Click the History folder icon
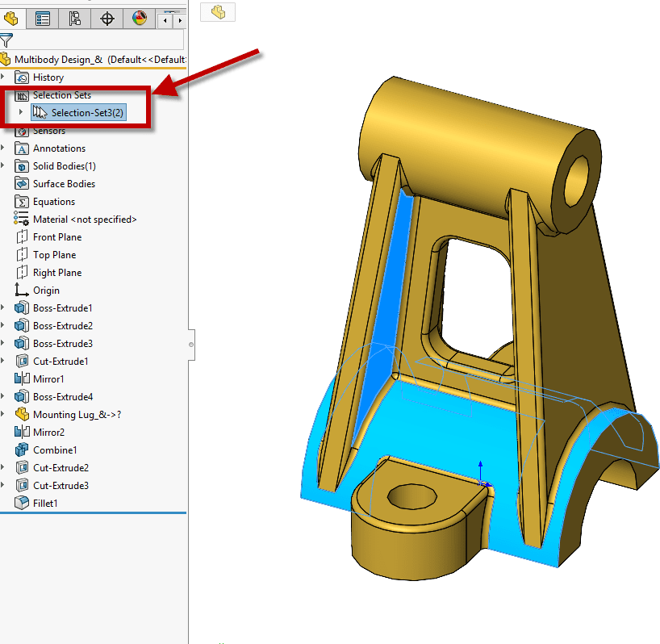660x644 pixels. tap(22, 77)
